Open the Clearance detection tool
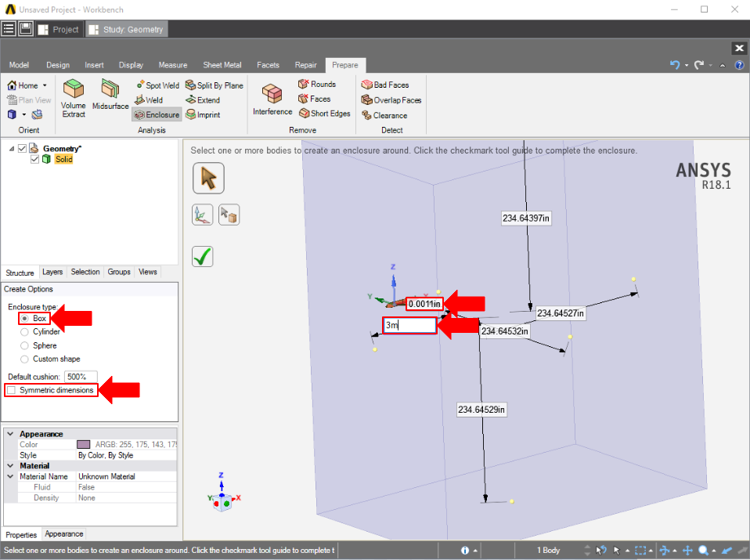Image resolution: width=750 pixels, height=560 pixels. point(384,115)
